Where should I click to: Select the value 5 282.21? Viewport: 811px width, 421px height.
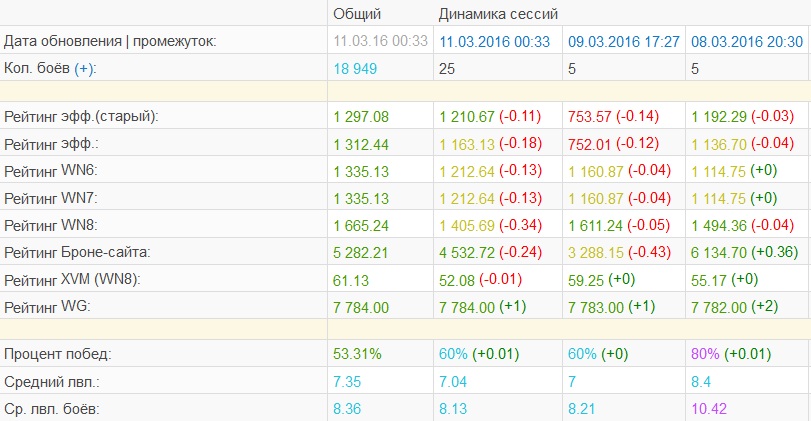point(361,253)
